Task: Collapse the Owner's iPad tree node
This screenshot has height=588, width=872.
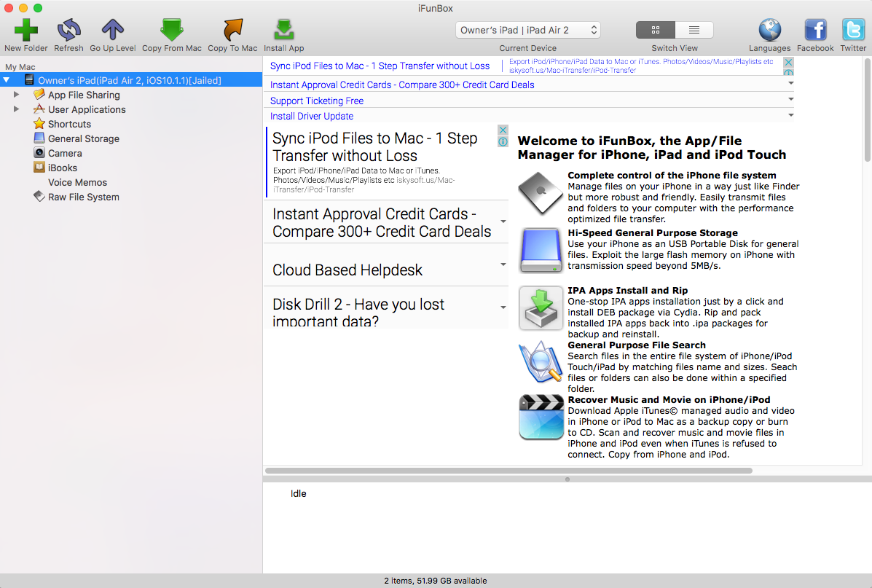Action: pos(7,81)
